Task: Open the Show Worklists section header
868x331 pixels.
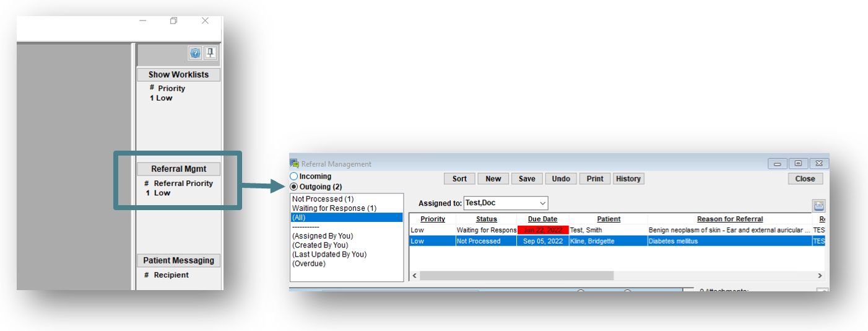Action: (178, 74)
